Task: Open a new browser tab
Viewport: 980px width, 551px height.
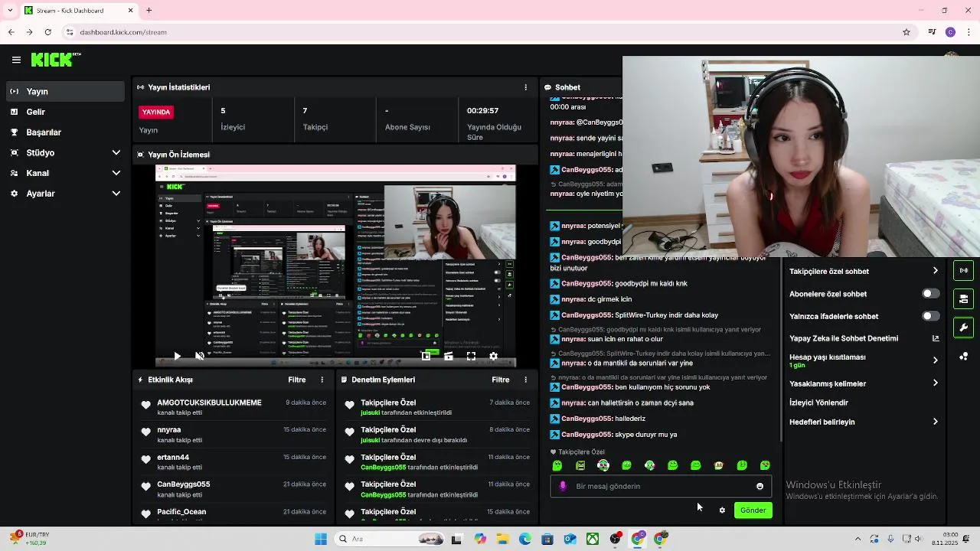Action: pyautogui.click(x=149, y=11)
